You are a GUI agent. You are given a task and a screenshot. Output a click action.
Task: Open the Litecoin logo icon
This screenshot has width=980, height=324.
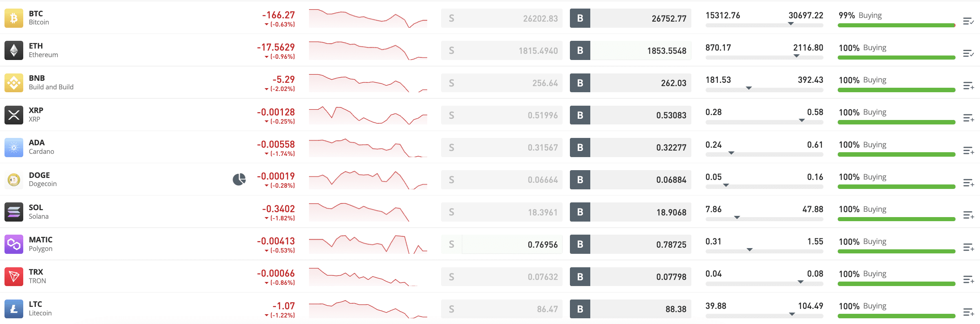(14, 308)
